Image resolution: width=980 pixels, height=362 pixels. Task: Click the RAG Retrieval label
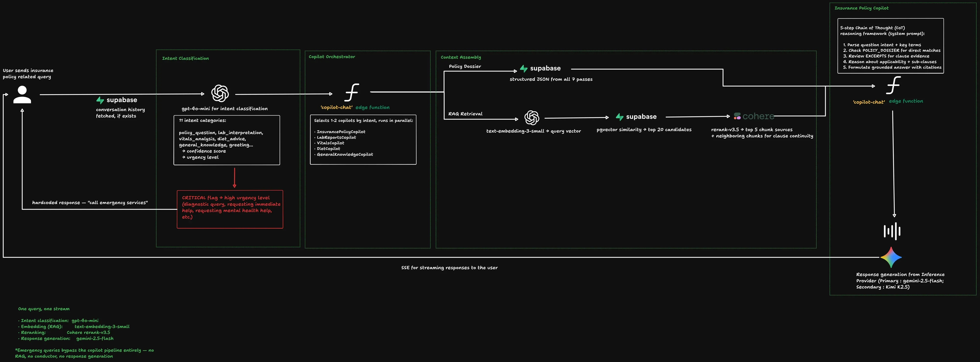(465, 114)
